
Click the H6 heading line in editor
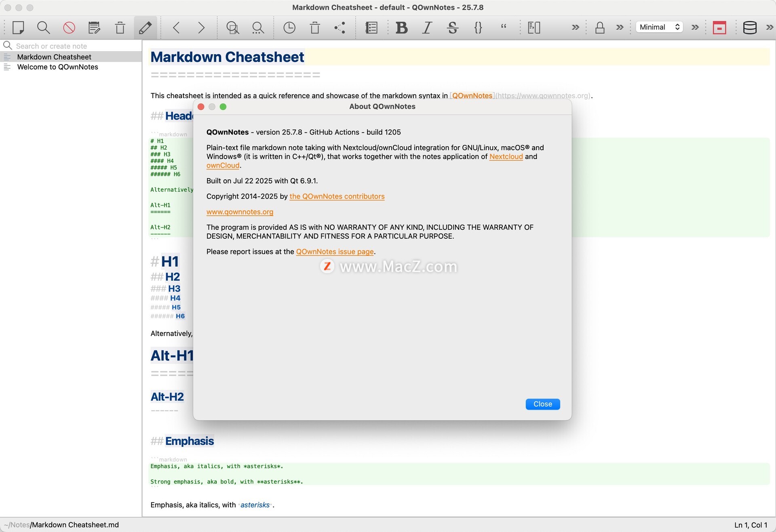pyautogui.click(x=168, y=316)
